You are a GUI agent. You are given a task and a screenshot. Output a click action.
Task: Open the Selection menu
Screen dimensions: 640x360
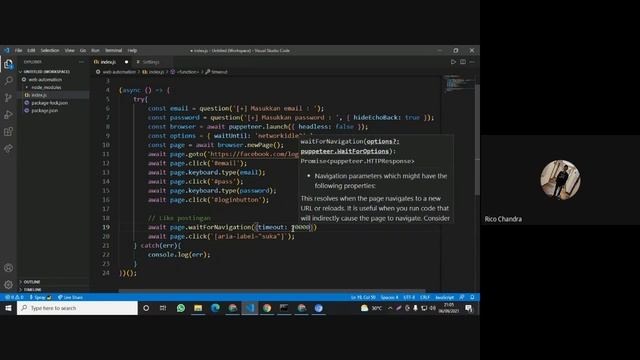[x=50, y=51]
